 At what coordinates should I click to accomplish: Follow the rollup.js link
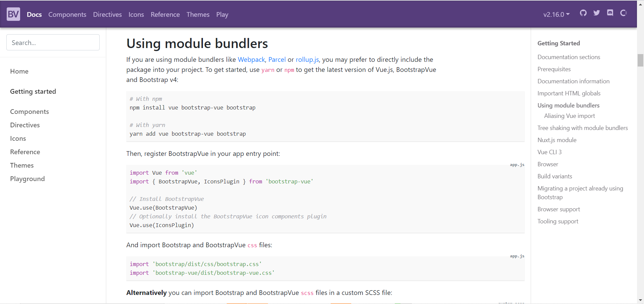click(307, 59)
